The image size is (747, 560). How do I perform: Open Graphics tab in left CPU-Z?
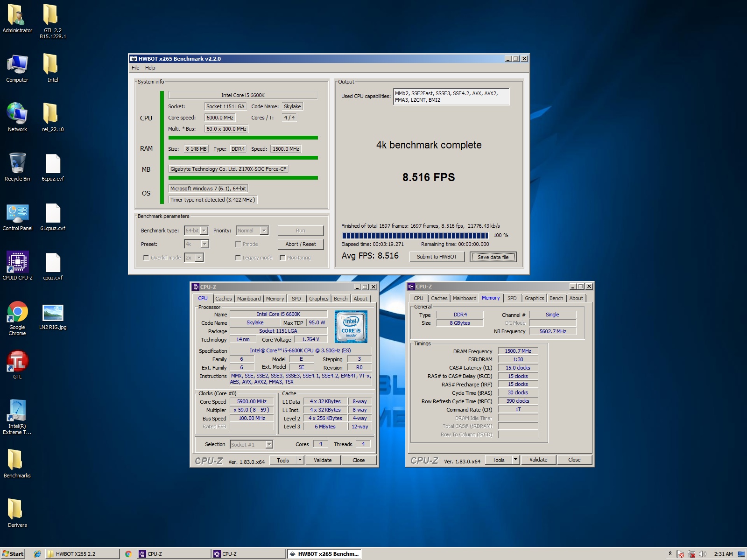pos(319,299)
